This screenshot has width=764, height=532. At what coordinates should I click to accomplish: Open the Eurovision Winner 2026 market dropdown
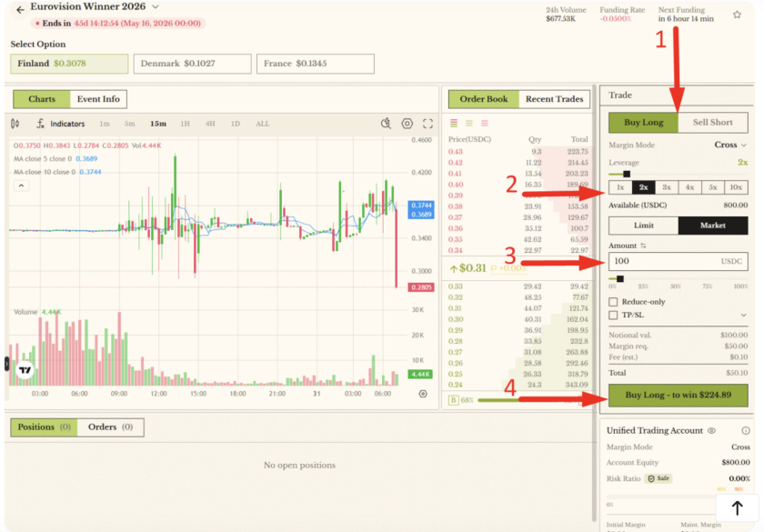tap(156, 7)
